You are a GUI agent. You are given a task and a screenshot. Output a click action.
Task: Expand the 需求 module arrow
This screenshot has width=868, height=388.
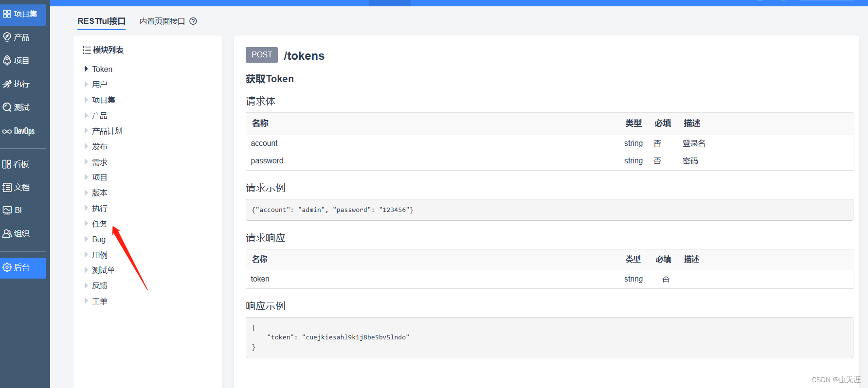(86, 162)
